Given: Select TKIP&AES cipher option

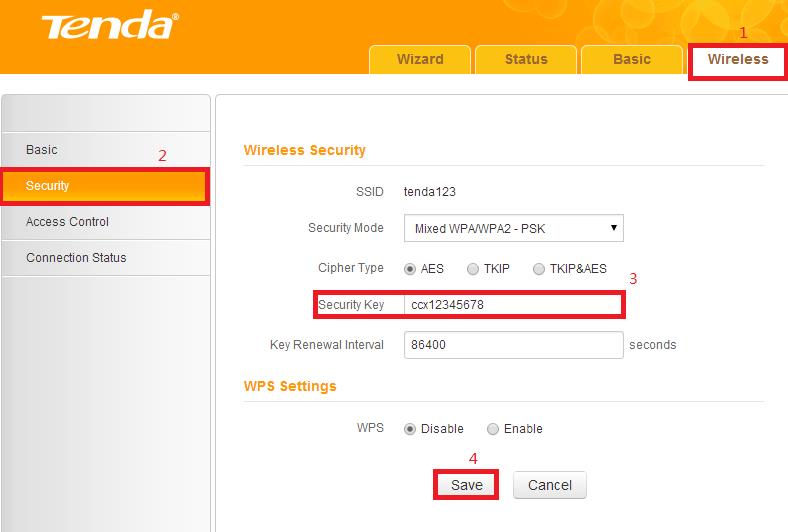Looking at the screenshot, I should tap(539, 269).
